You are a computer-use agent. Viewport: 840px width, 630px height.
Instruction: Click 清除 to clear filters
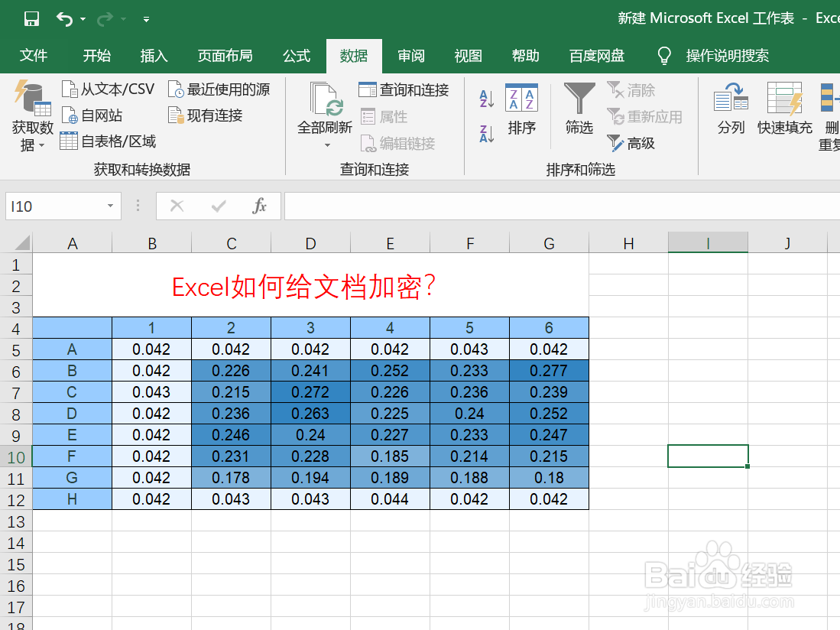[x=631, y=90]
